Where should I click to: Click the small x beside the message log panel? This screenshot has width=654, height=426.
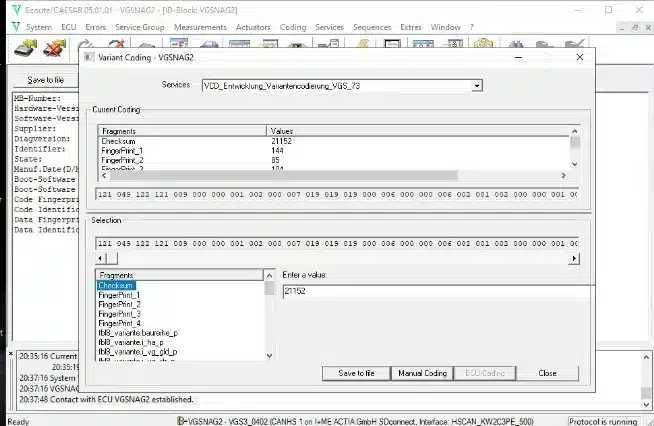coord(11,353)
